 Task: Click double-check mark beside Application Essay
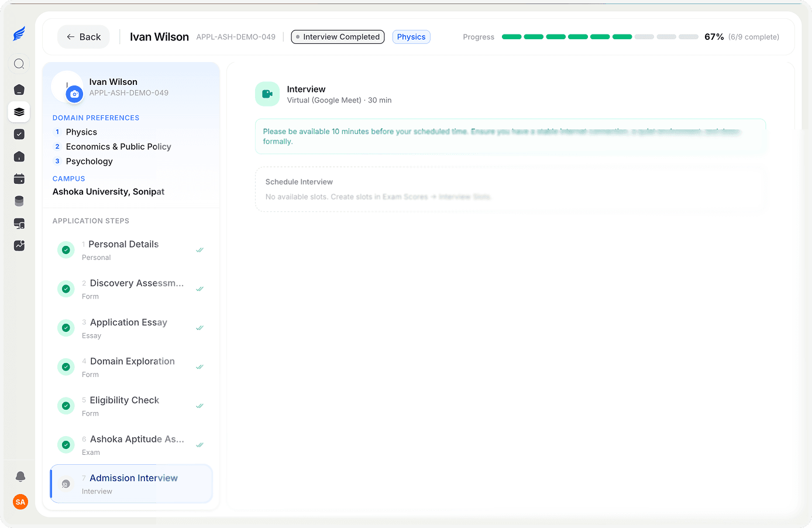click(x=199, y=328)
